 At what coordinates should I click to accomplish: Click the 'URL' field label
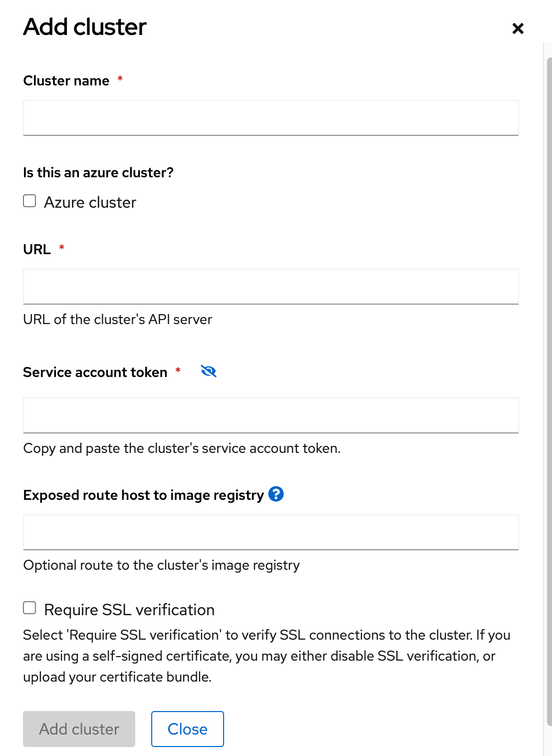coord(37,249)
